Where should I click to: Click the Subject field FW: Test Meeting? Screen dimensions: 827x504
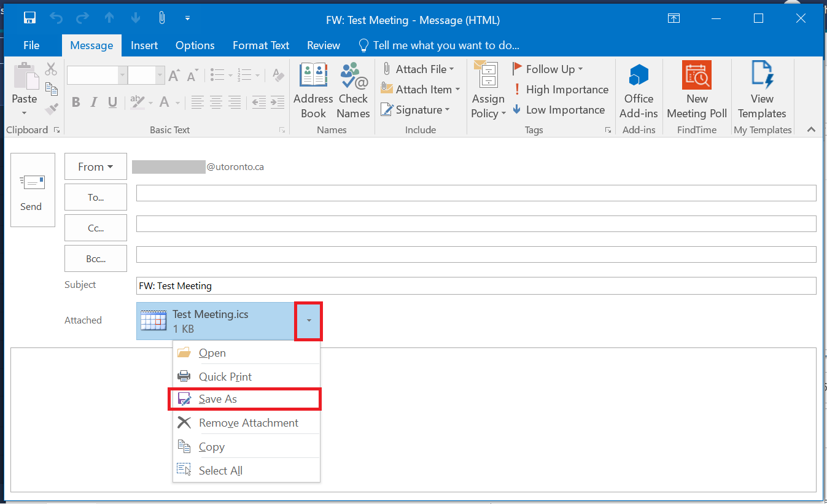(x=476, y=285)
